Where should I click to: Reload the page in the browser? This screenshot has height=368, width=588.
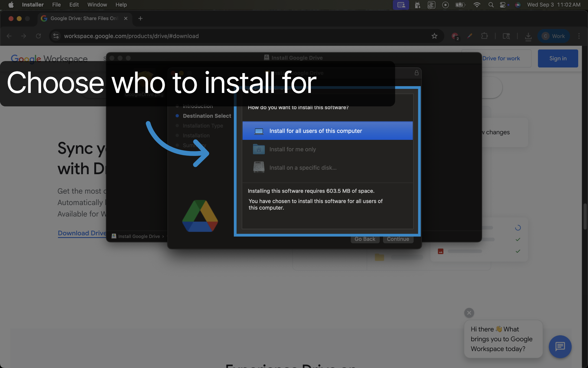click(x=38, y=36)
